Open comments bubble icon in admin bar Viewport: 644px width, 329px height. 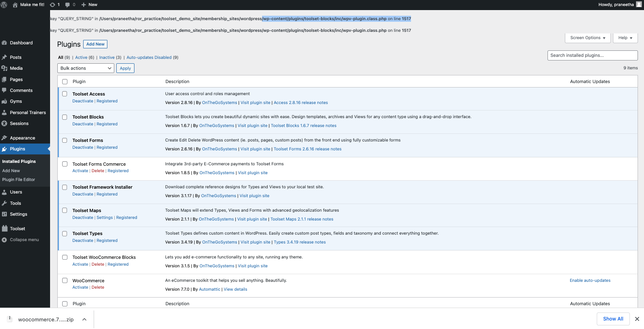(x=67, y=5)
